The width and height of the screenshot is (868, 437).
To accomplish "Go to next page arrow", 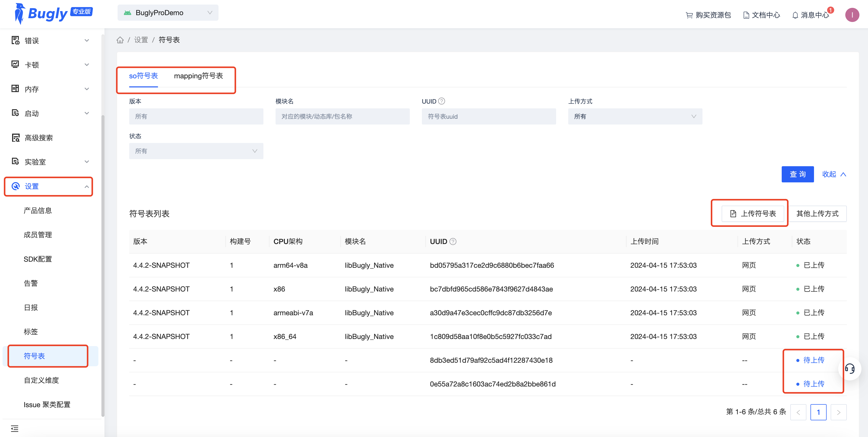I will click(x=838, y=412).
